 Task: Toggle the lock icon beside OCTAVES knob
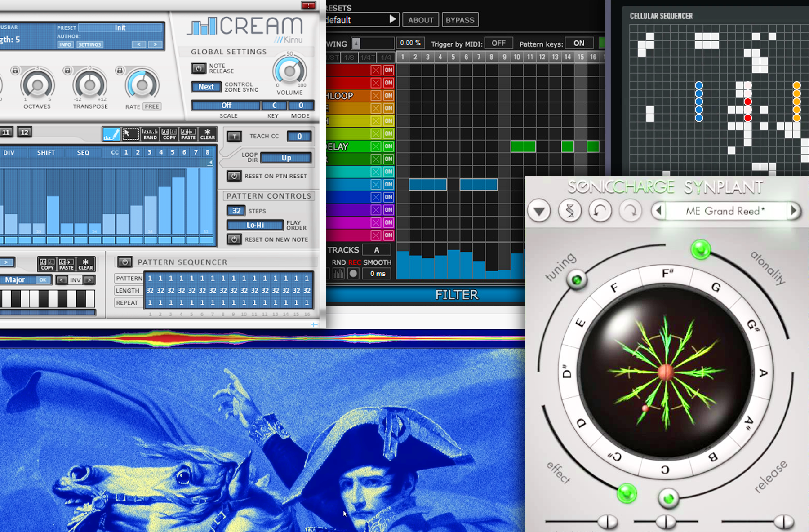(x=15, y=71)
